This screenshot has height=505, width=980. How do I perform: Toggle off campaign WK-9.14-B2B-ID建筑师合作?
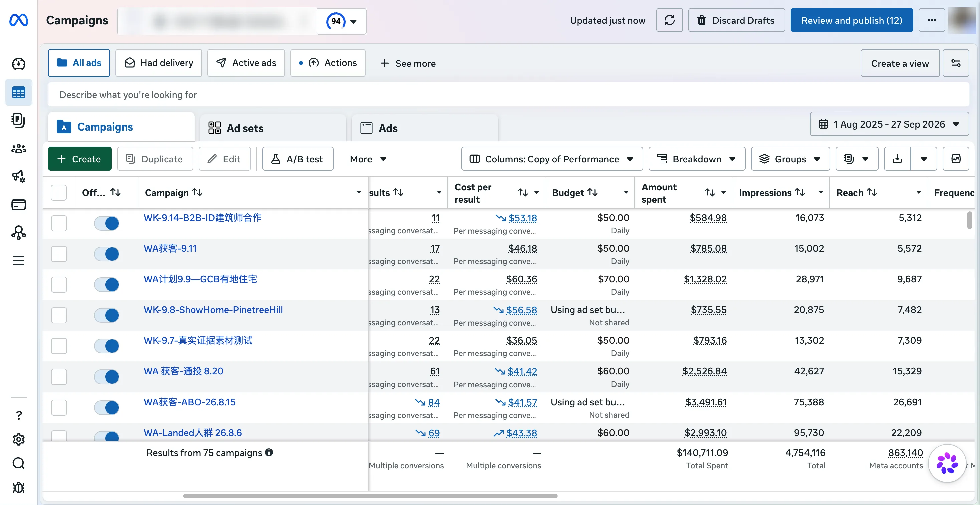107,223
